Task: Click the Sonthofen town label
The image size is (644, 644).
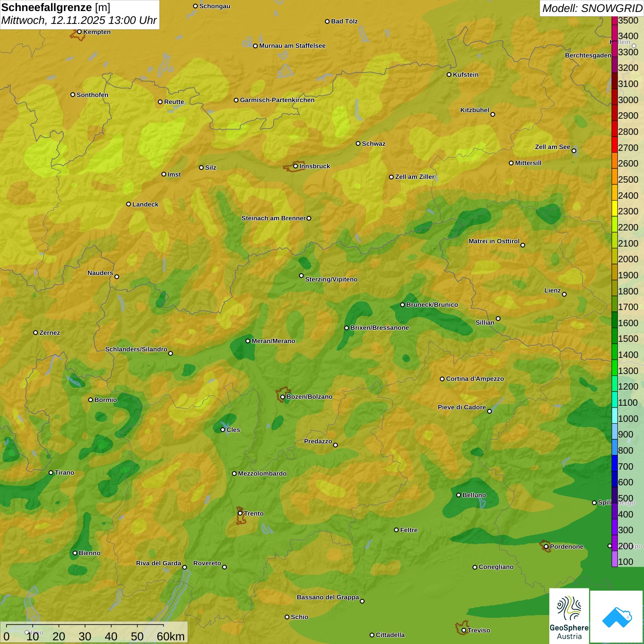Action: pos(92,95)
